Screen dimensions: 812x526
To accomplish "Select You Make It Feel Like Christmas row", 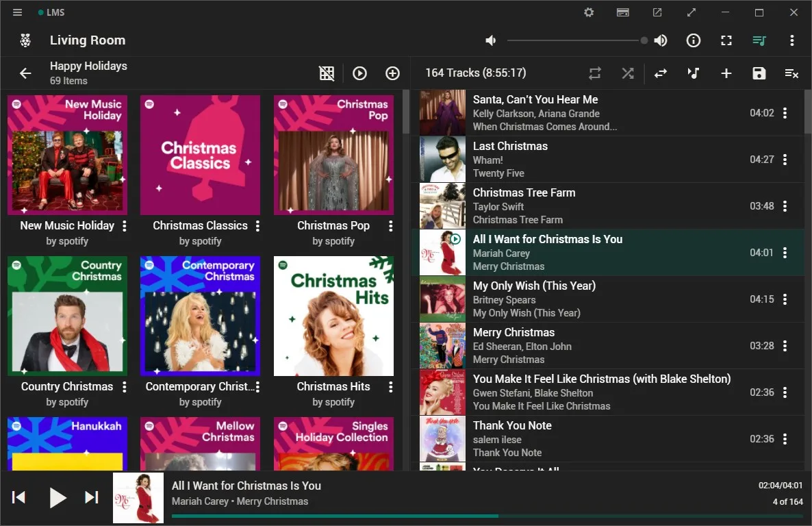I will [x=608, y=392].
